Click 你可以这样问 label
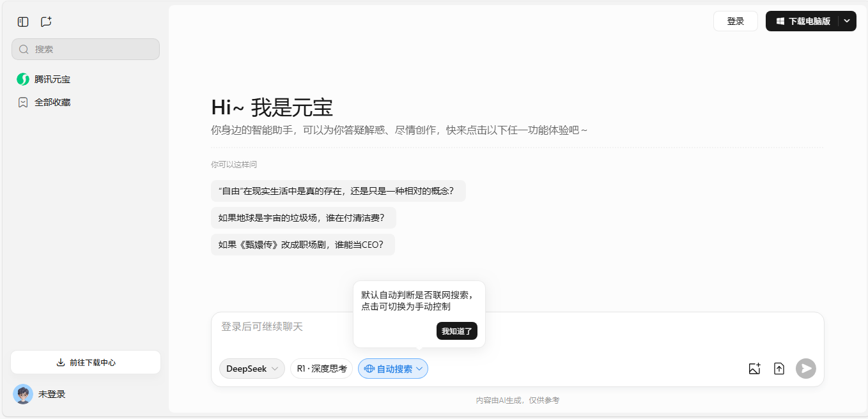Image resolution: width=868 pixels, height=419 pixels. tap(234, 164)
